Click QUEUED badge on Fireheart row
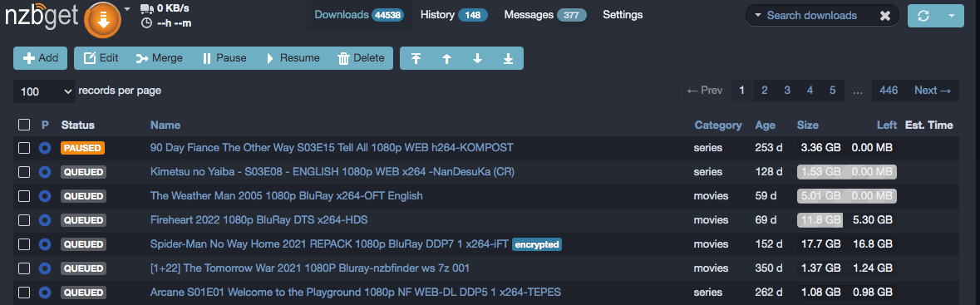The width and height of the screenshot is (980, 305). 83,220
